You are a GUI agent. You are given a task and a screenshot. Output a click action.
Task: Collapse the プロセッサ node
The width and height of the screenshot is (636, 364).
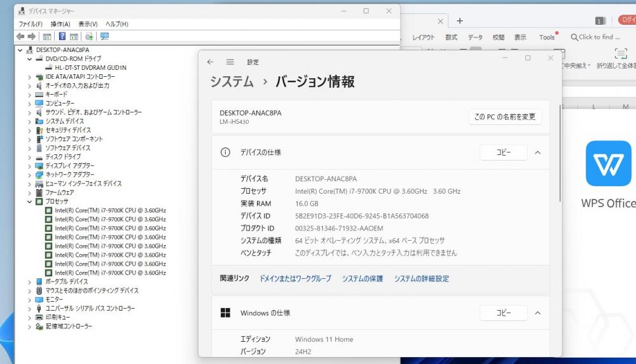click(30, 202)
